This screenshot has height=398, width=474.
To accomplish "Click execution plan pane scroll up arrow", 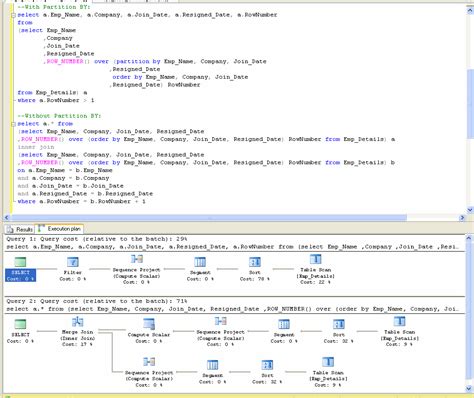I will [469, 238].
